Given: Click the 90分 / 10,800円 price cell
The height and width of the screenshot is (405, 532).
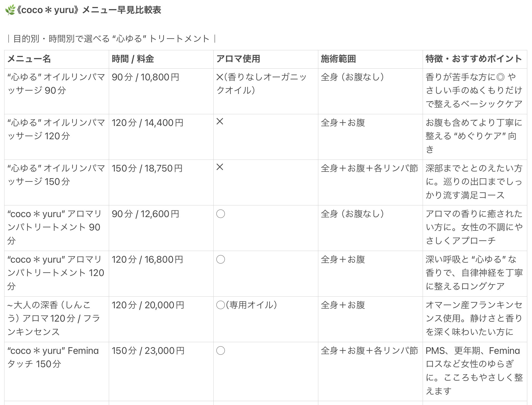Looking at the screenshot, I should pyautogui.click(x=145, y=77).
